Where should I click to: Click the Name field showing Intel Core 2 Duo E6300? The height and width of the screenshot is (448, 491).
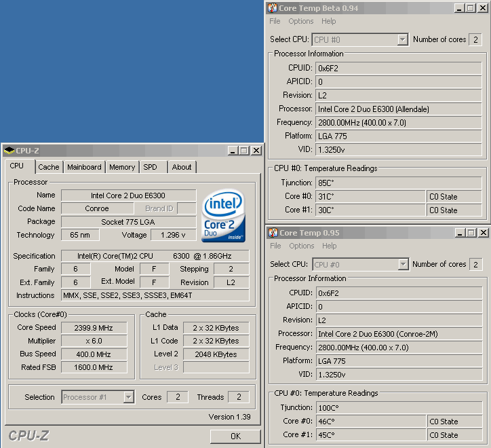[x=129, y=195]
